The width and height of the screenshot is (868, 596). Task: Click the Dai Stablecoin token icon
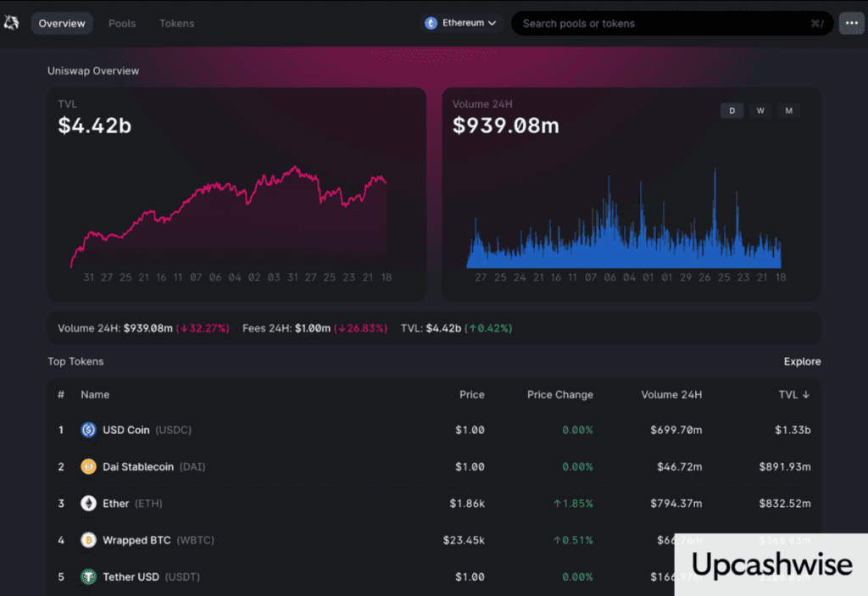tap(88, 466)
